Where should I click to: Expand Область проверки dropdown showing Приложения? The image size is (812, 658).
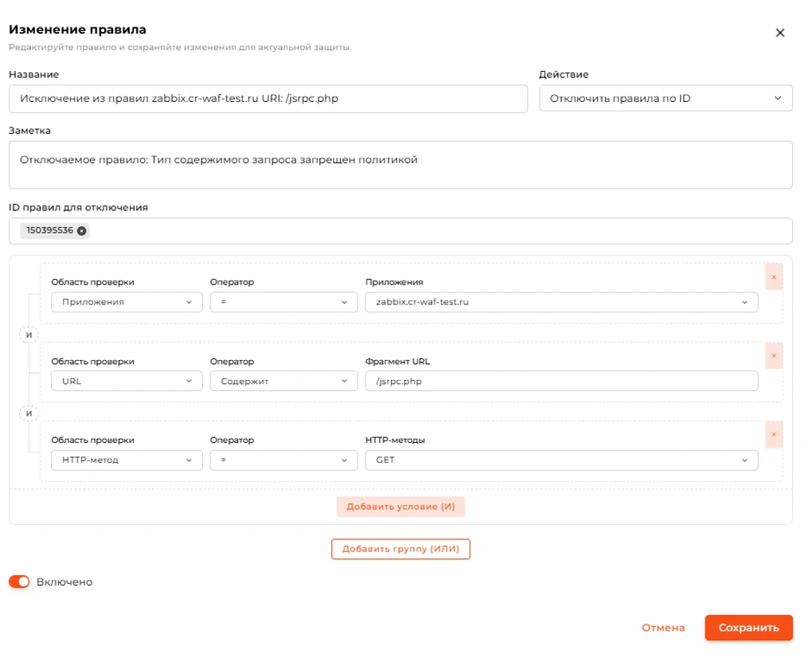[x=127, y=302]
